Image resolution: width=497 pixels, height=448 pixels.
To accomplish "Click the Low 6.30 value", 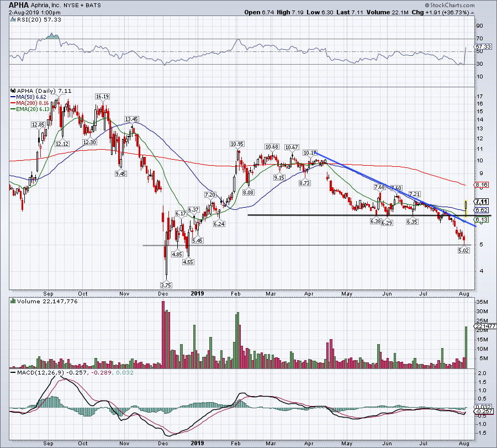I will (320, 12).
